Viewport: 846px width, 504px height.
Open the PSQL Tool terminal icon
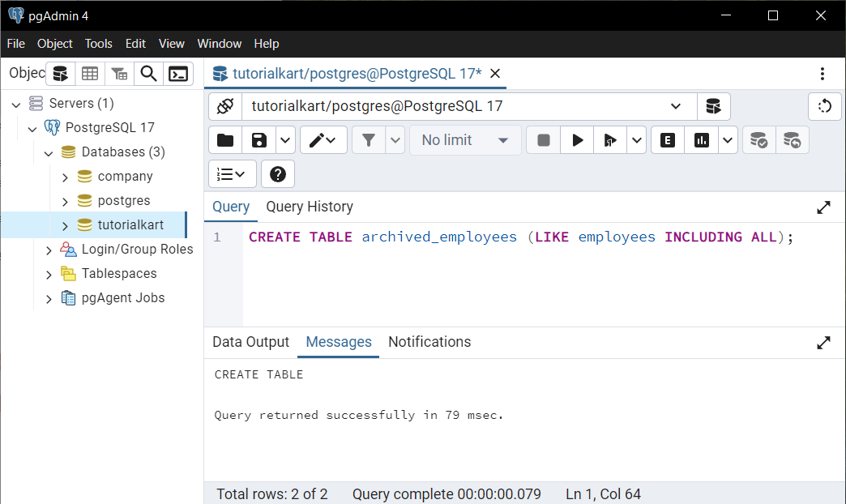click(x=178, y=74)
